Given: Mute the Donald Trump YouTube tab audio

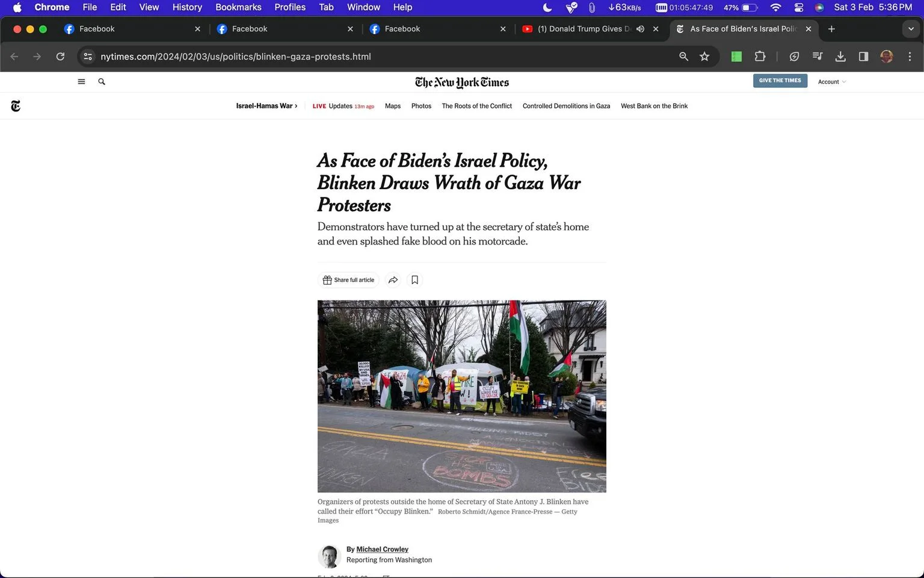Looking at the screenshot, I should pos(640,29).
